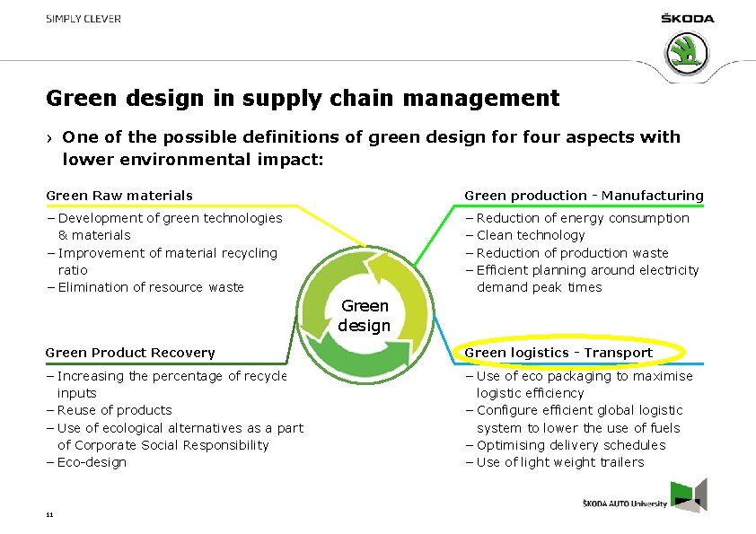Click 'Improvement of material recycling ratio' bullet
This screenshot has height=534, width=756.
[x=163, y=261]
